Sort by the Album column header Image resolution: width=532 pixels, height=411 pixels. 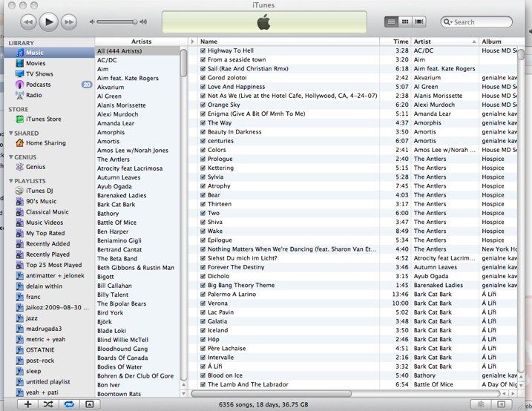pyautogui.click(x=502, y=42)
